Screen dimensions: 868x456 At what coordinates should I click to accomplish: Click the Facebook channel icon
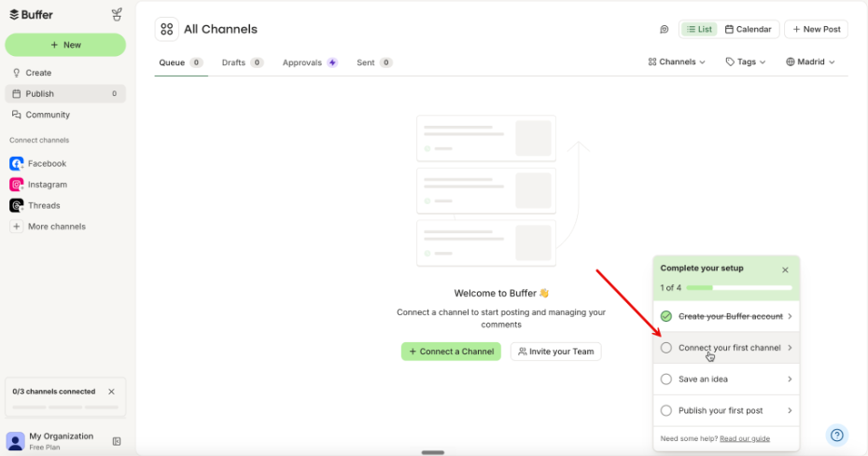17,163
